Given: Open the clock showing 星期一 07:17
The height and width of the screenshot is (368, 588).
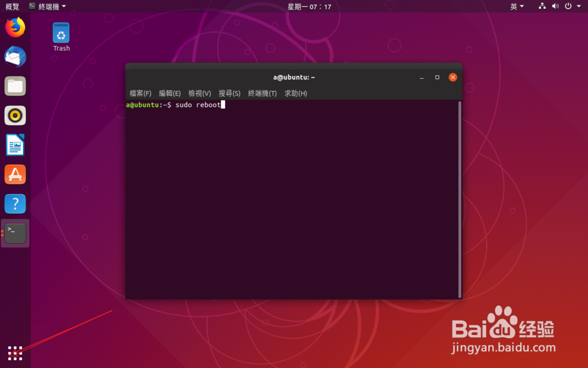Looking at the screenshot, I should tap(309, 6).
